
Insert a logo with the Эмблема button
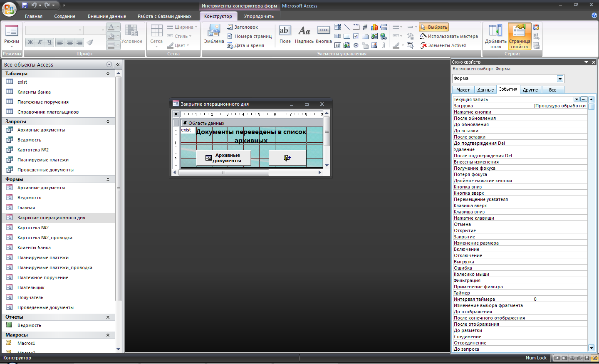tap(214, 34)
